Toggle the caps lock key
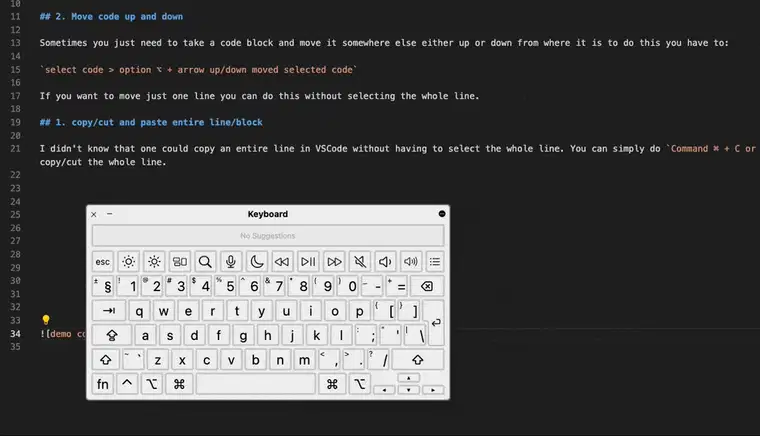Image resolution: width=760 pixels, height=436 pixels. coord(112,336)
